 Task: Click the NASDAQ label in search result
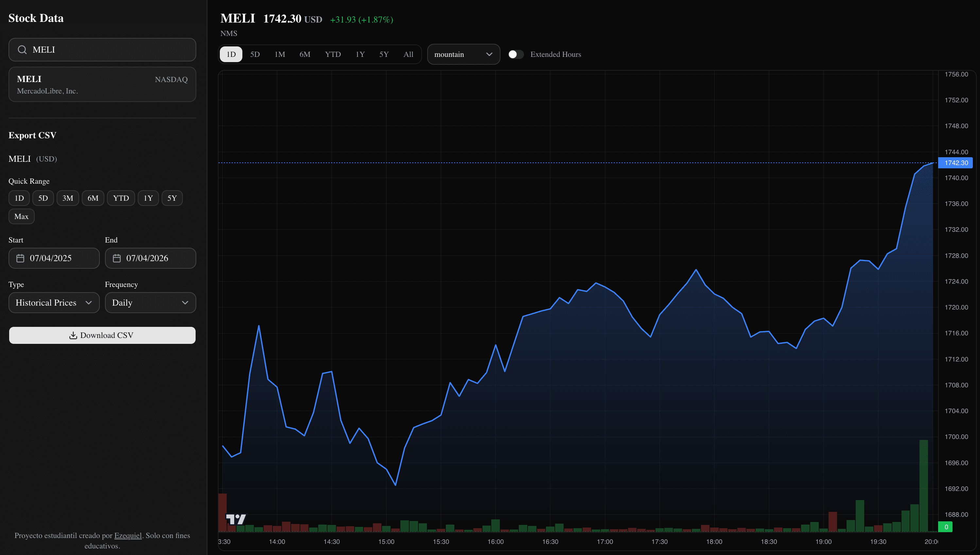click(171, 79)
